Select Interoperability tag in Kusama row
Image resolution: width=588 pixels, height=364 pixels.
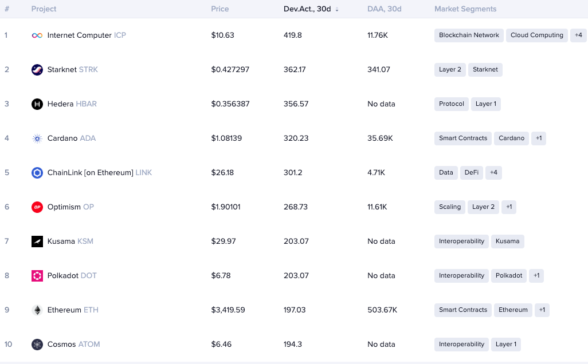tap(461, 241)
